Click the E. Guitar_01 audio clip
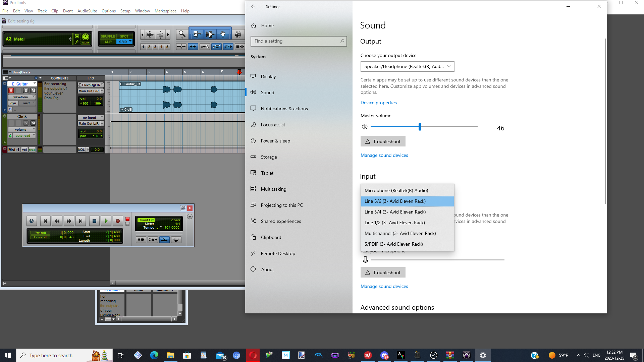Image resolution: width=644 pixels, height=362 pixels. click(x=182, y=97)
